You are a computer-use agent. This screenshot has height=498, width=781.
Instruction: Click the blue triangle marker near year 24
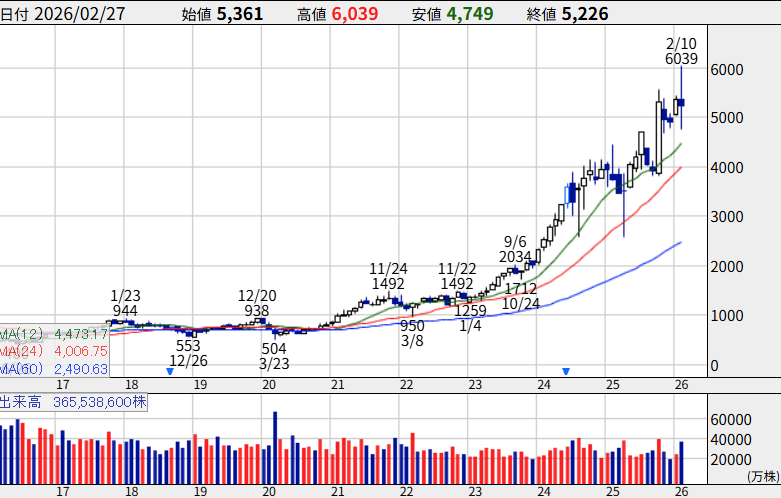pyautogui.click(x=566, y=371)
